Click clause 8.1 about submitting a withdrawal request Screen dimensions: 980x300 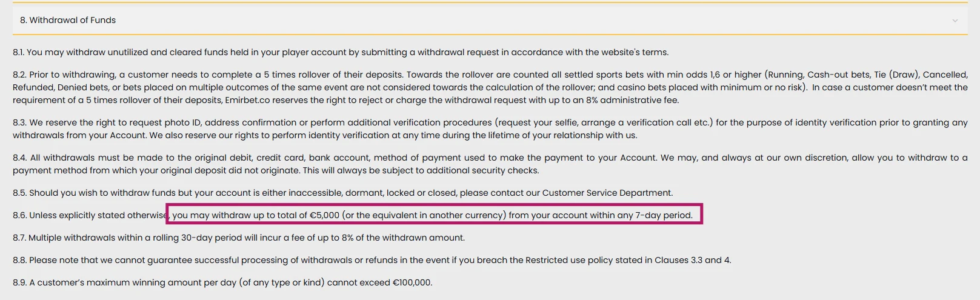click(341, 52)
